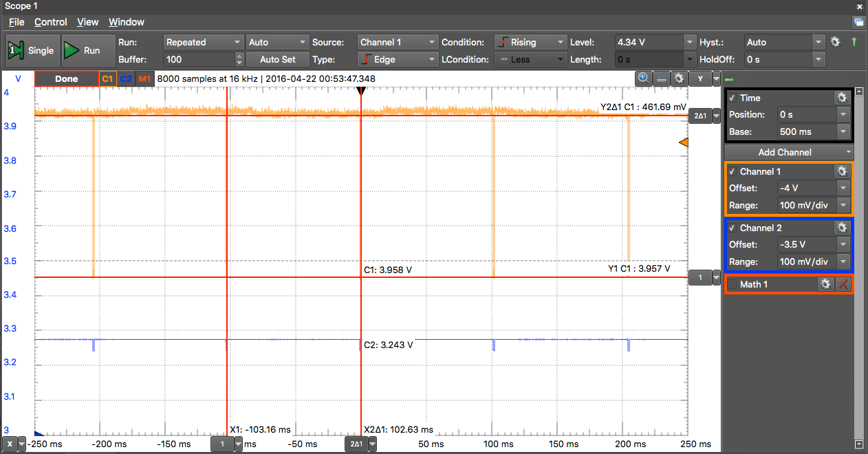
Task: Start a Single acquisition
Action: (32, 50)
